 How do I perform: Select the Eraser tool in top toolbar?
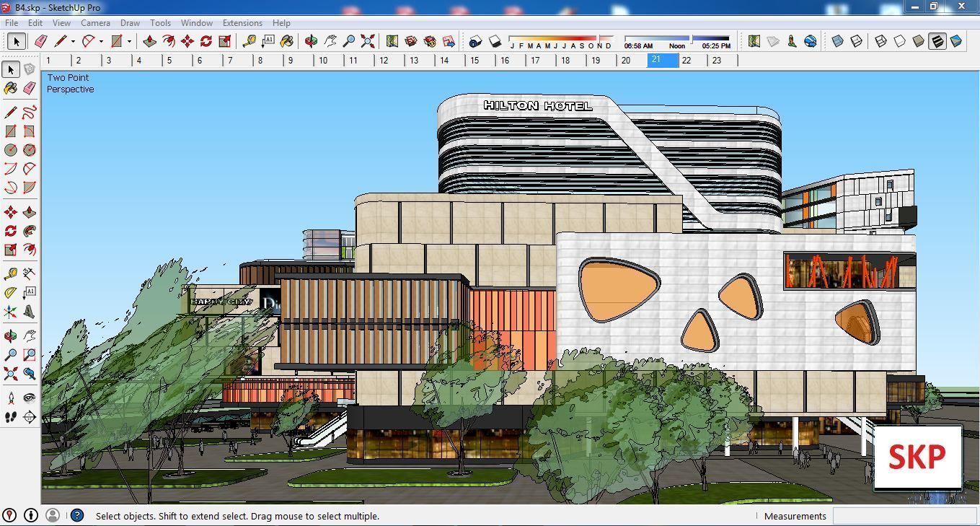coord(40,41)
